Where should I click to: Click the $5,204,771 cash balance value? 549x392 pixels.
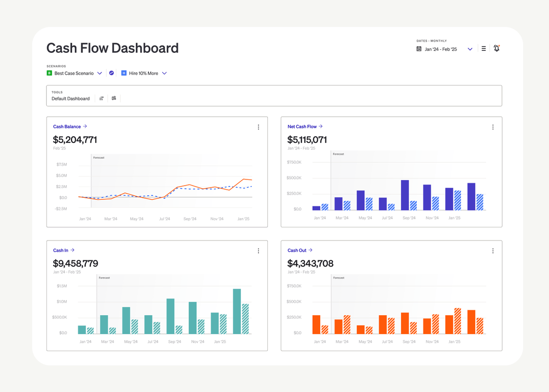[75, 140]
